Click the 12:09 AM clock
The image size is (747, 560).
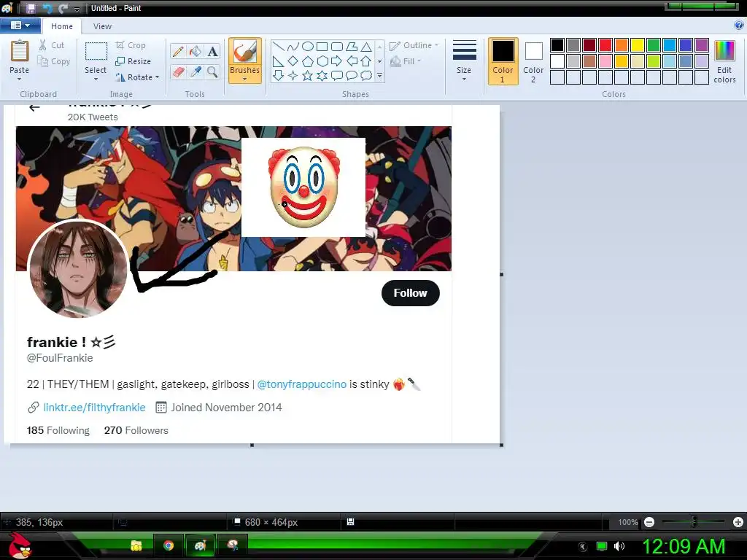tap(684, 546)
